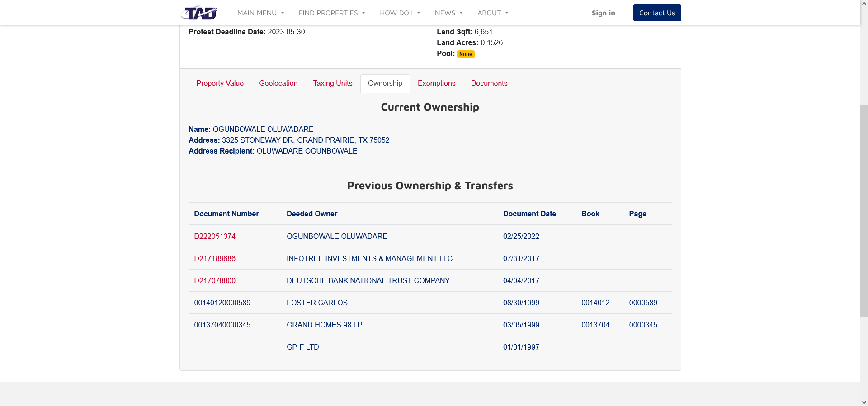Click GRAND HOMES 98 LP owner
This screenshot has height=406, width=868.
pos(324,325)
